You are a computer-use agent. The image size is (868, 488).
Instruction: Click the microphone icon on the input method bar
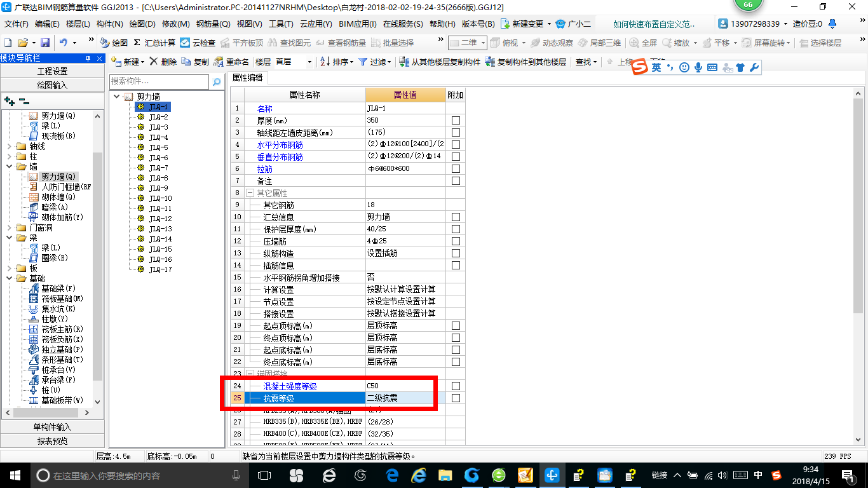pos(698,67)
